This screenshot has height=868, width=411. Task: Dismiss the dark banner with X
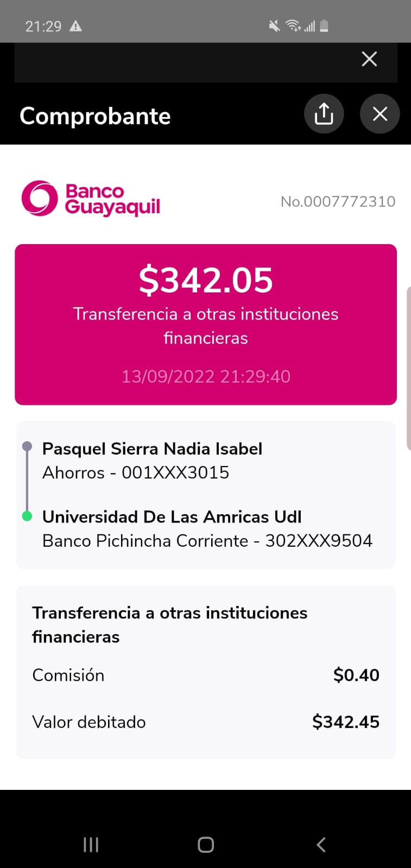pyautogui.click(x=369, y=59)
